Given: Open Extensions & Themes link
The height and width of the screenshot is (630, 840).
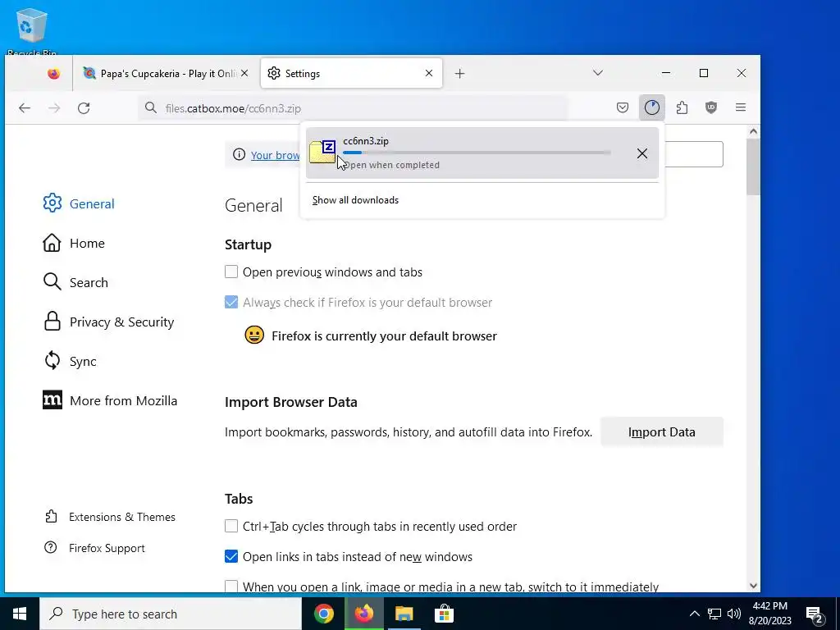Looking at the screenshot, I should 110,517.
